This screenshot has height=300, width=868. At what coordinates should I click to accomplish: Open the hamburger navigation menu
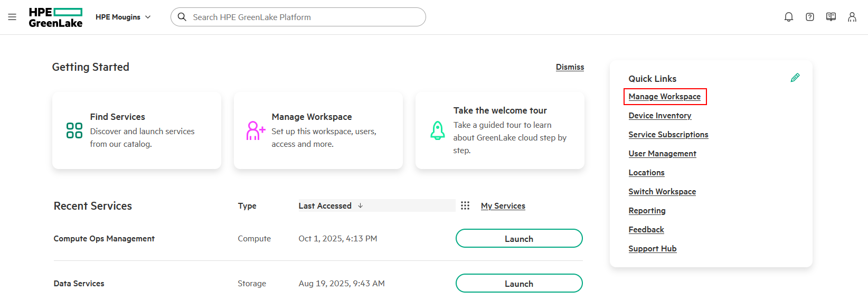coord(12,17)
